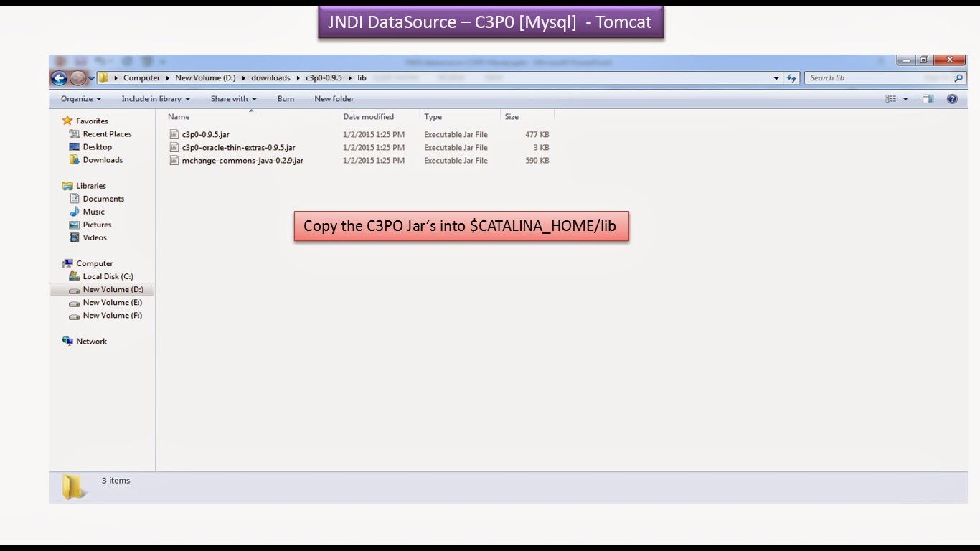The height and width of the screenshot is (551, 980).
Task: Click the c3p0-0.9.5.jar file icon
Action: [174, 134]
